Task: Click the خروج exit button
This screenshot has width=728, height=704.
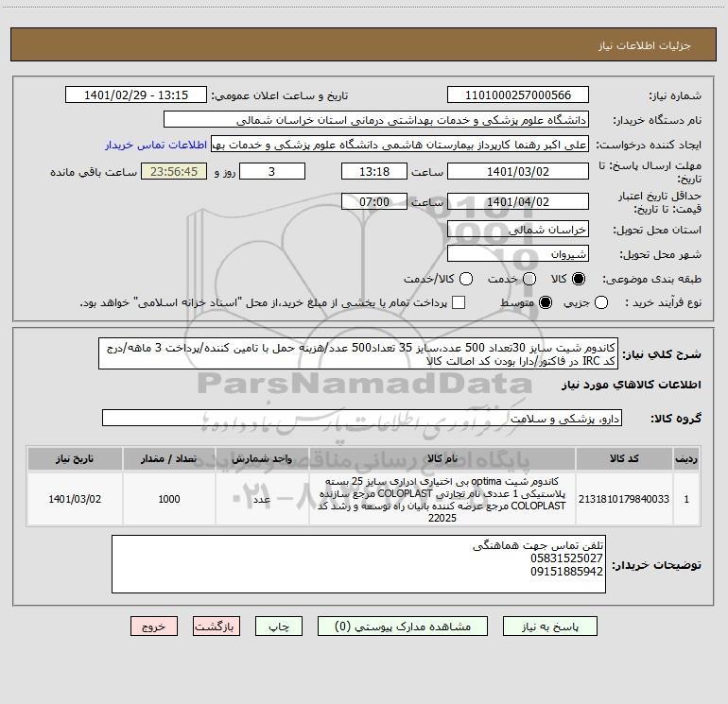Action: pyautogui.click(x=154, y=627)
